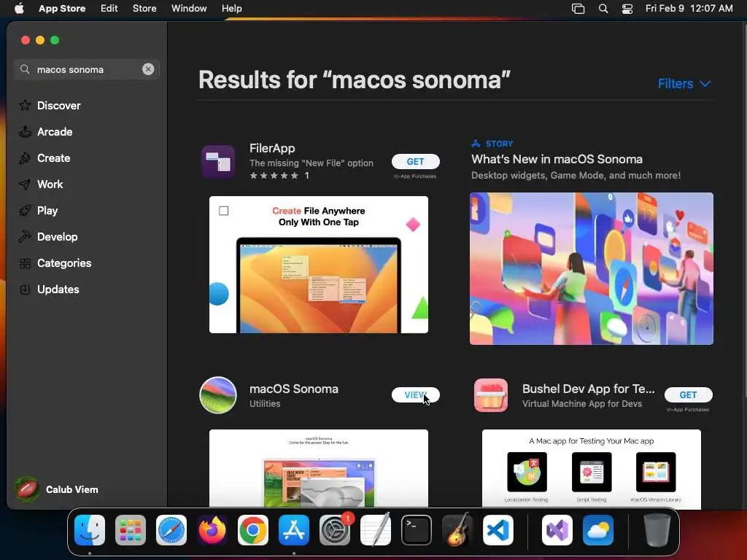Screen dimensions: 747x560
Task: Launch Visual Studio Code from Dock
Action: [x=498, y=530]
